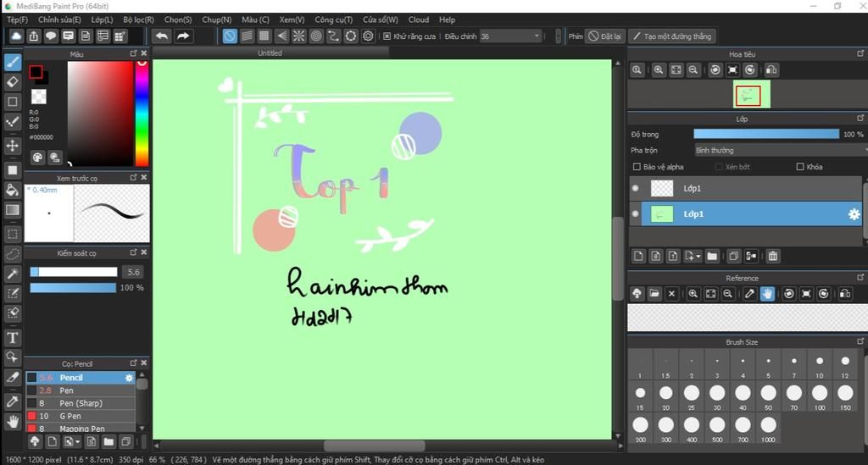
Task: Open Pencil brush settings gear
Action: pos(129,378)
